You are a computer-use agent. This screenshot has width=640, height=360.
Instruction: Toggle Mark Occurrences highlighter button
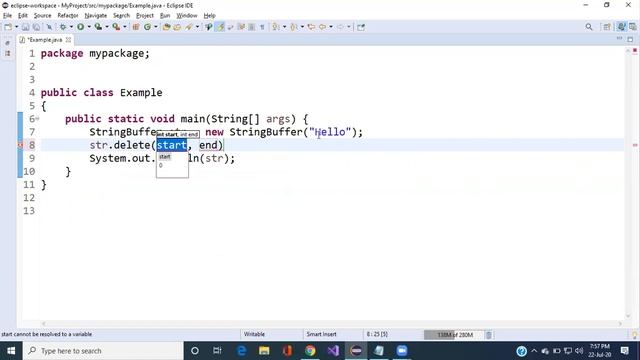pyautogui.click(x=220, y=27)
